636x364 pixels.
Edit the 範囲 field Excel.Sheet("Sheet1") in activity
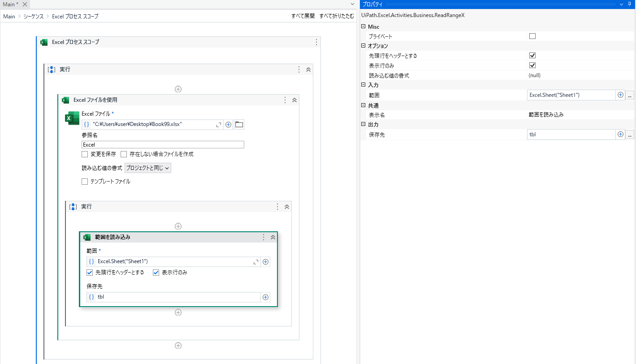click(173, 262)
